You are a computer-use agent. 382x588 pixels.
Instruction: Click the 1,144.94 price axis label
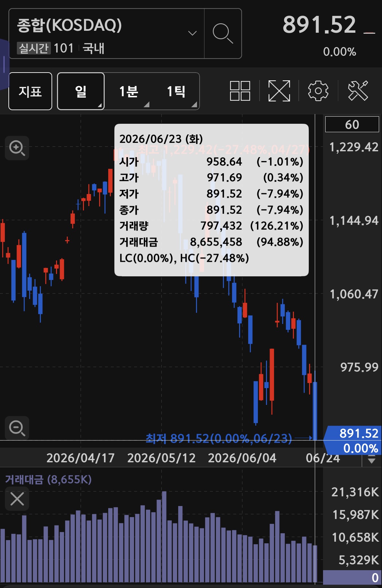point(354,221)
